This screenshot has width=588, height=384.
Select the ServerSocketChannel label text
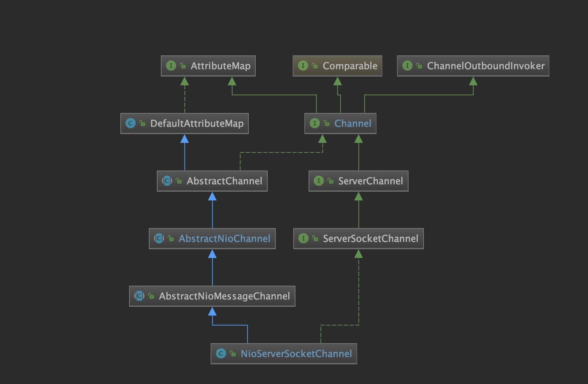pyautogui.click(x=371, y=239)
